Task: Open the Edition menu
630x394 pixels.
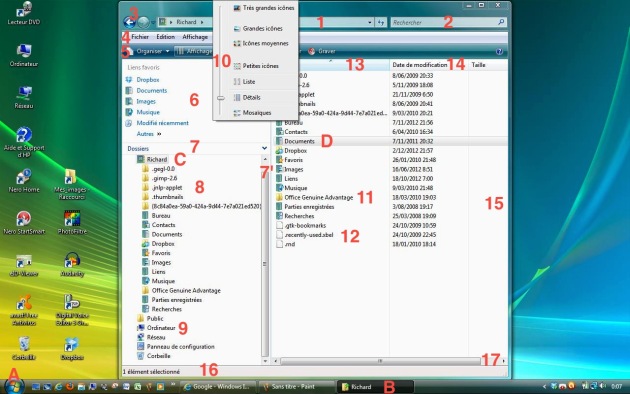Action: pyautogui.click(x=166, y=37)
